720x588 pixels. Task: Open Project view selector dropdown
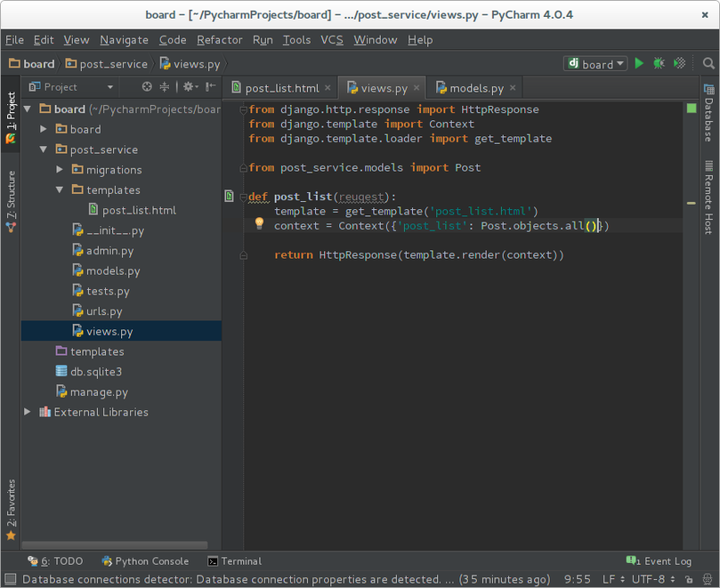70,87
